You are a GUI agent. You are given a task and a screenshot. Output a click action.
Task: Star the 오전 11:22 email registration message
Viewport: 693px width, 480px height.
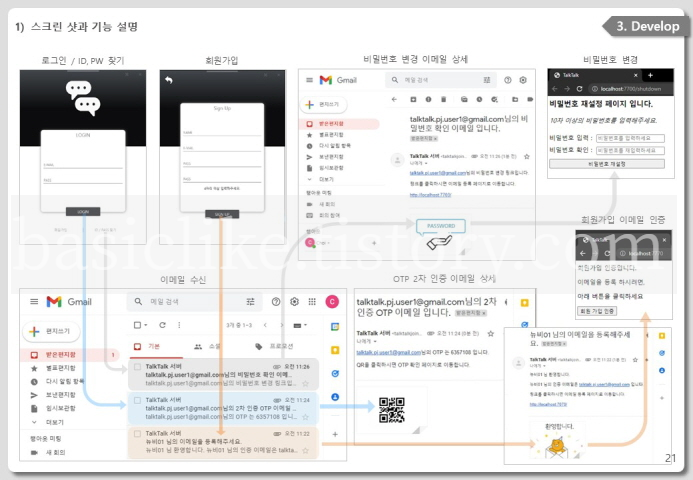coord(305,450)
